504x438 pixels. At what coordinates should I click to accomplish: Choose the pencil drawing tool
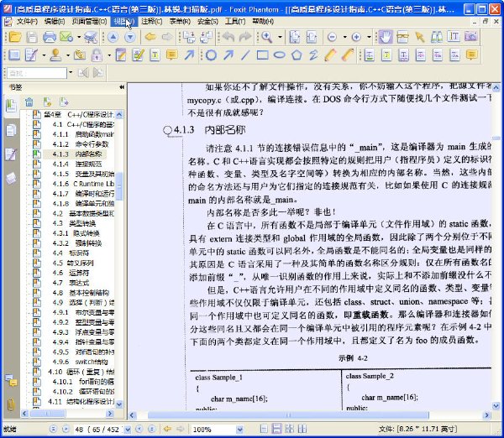330,55
